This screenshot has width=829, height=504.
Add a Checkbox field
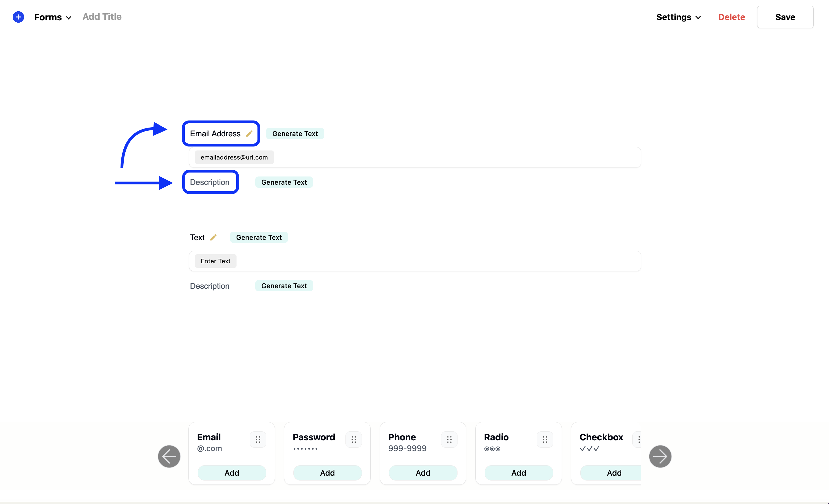point(611,473)
